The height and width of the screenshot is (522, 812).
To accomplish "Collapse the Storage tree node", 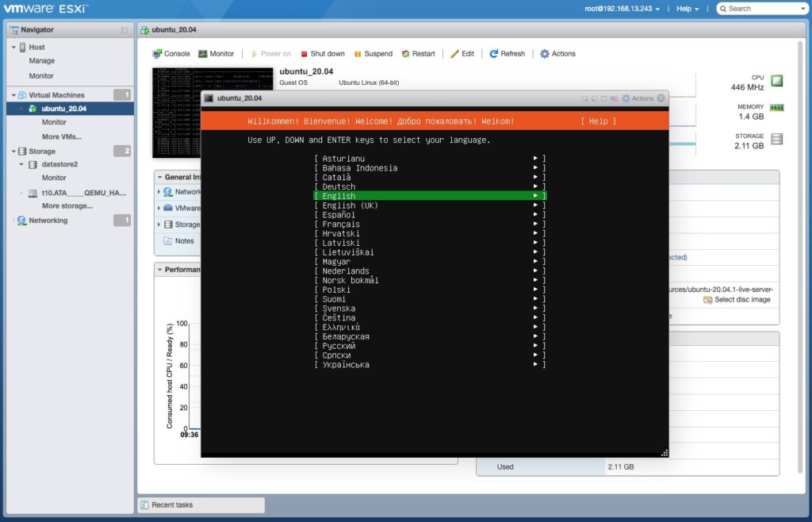I will coord(13,152).
